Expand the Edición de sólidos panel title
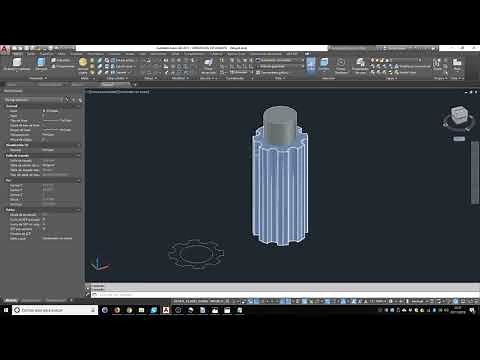 [117, 78]
